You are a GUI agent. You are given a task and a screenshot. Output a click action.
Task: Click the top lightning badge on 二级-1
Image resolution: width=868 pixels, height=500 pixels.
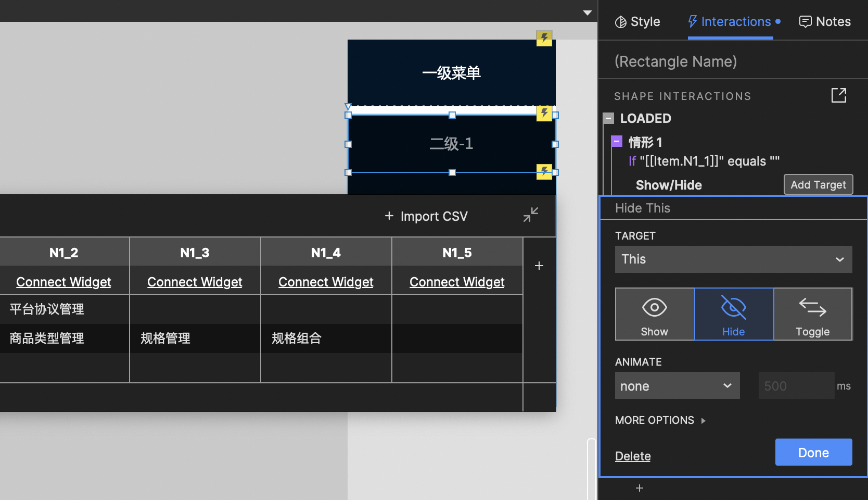[x=544, y=114]
